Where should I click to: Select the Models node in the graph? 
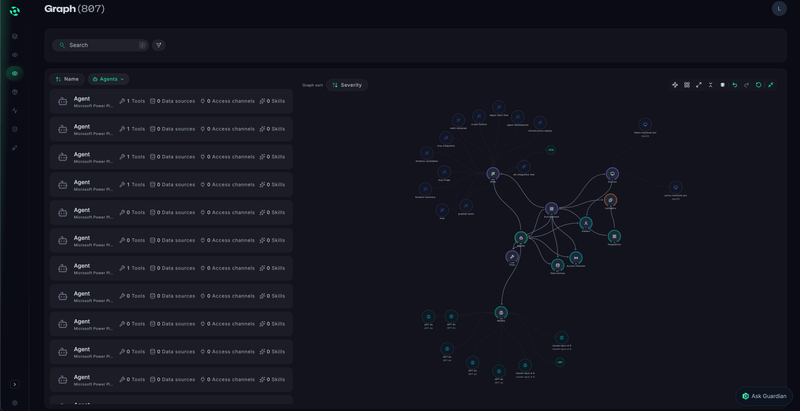pos(501,313)
